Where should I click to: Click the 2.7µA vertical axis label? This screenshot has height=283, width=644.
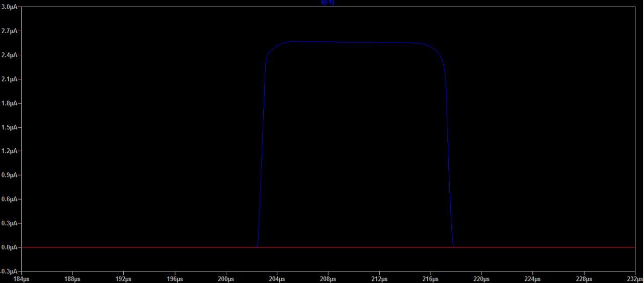tap(10, 31)
